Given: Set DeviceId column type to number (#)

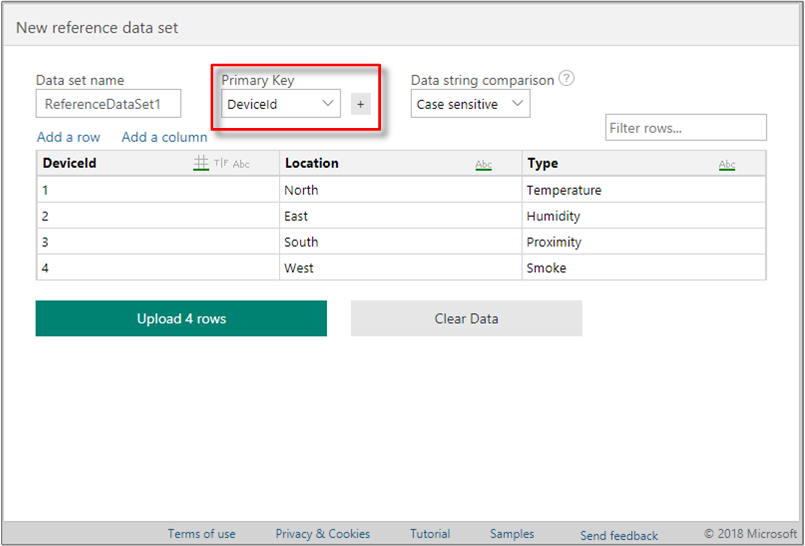Looking at the screenshot, I should pyautogui.click(x=201, y=163).
